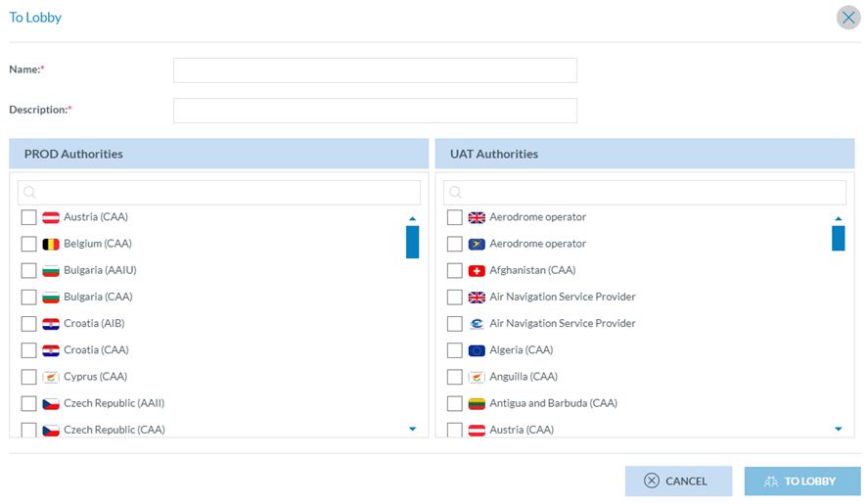Click the Belgium flag icon in PROD list
This screenshot has width=867, height=504.
[51, 244]
